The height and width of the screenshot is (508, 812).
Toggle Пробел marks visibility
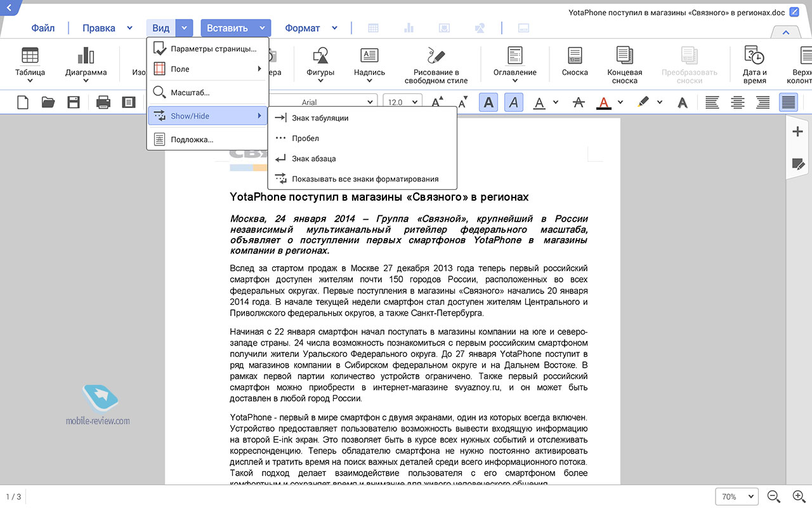[362, 138]
